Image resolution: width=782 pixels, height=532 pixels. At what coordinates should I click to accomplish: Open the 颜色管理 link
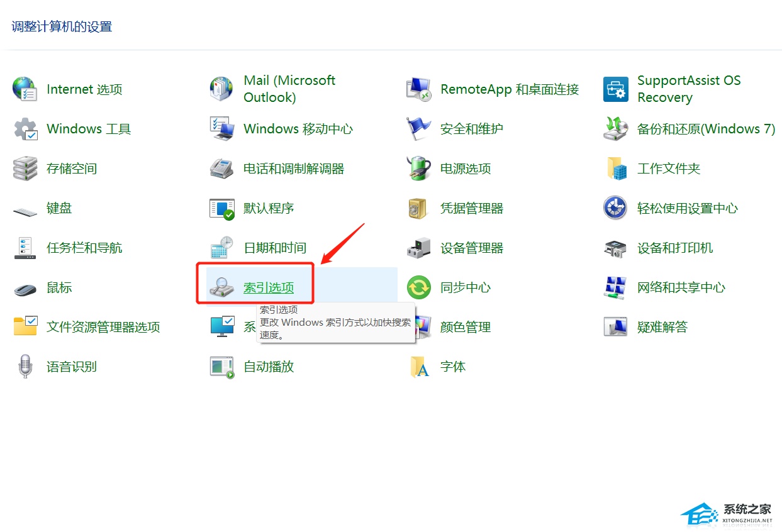point(466,327)
